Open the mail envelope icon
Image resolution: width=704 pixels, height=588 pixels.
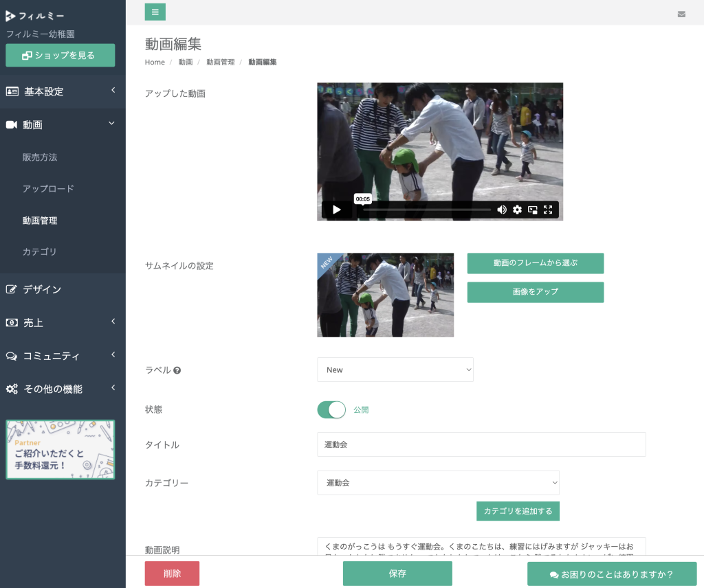681,14
